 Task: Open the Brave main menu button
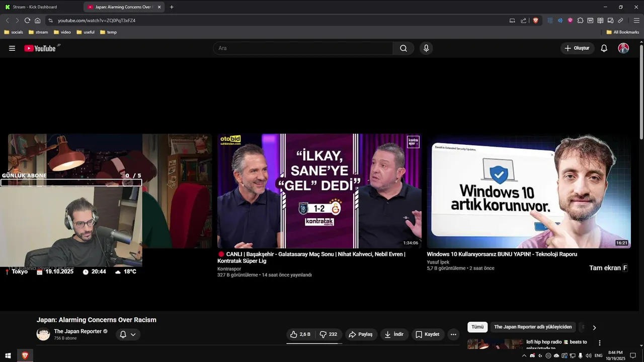pos(636,21)
